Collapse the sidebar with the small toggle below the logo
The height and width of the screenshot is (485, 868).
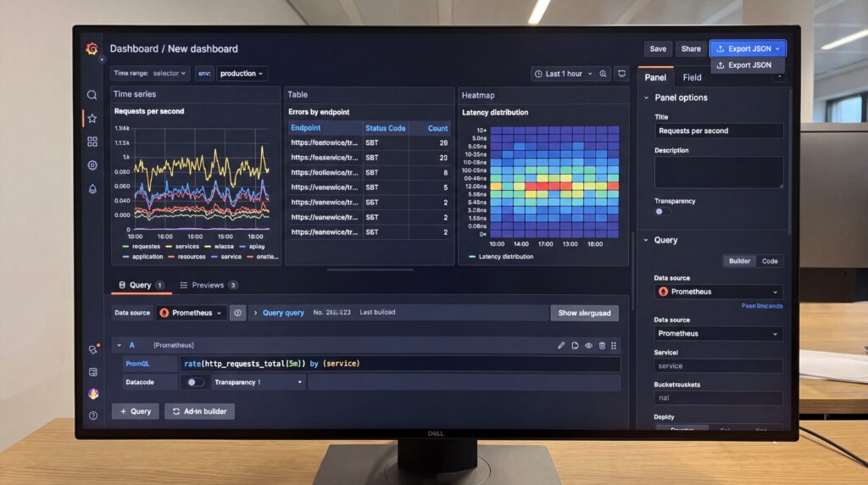102,59
